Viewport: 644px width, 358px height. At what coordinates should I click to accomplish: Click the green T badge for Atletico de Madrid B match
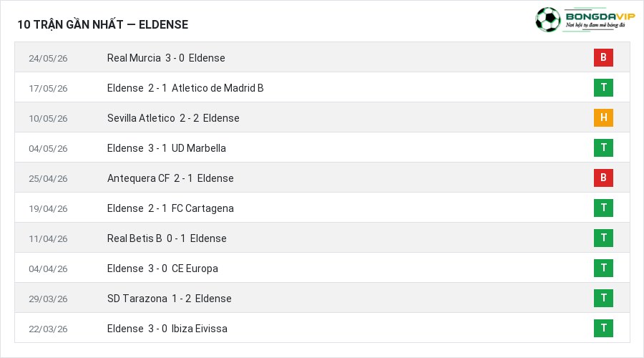pos(603,87)
